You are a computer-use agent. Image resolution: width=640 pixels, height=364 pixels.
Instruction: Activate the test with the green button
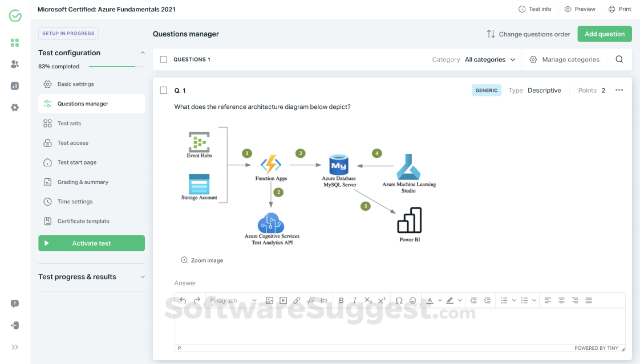coord(91,243)
